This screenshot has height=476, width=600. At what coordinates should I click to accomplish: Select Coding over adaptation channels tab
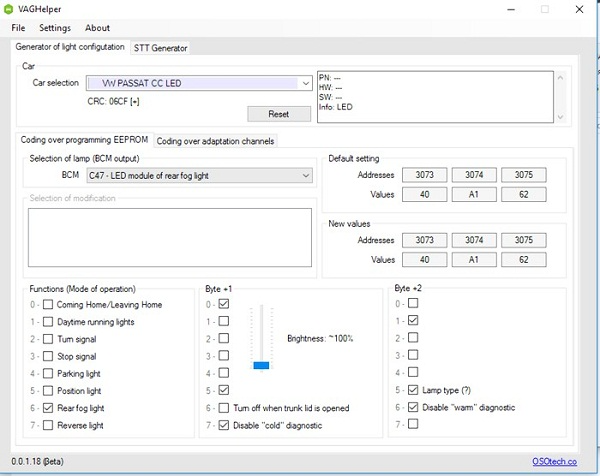pyautogui.click(x=215, y=141)
